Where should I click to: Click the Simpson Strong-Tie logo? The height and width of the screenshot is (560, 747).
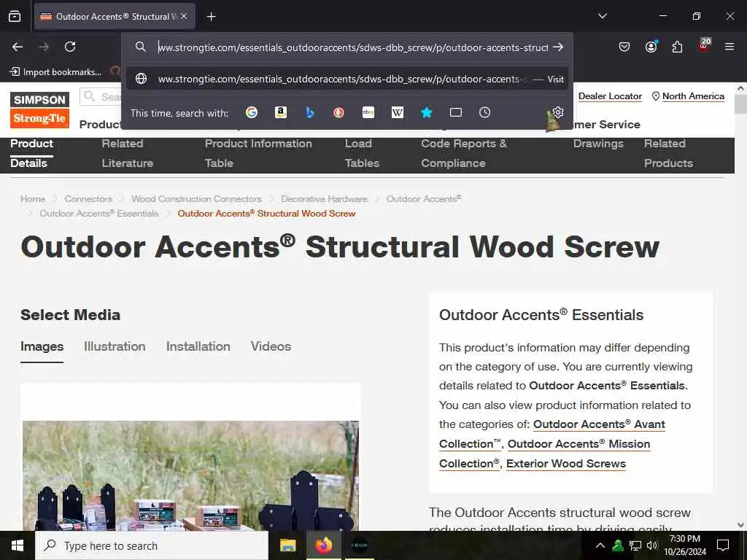pyautogui.click(x=39, y=109)
